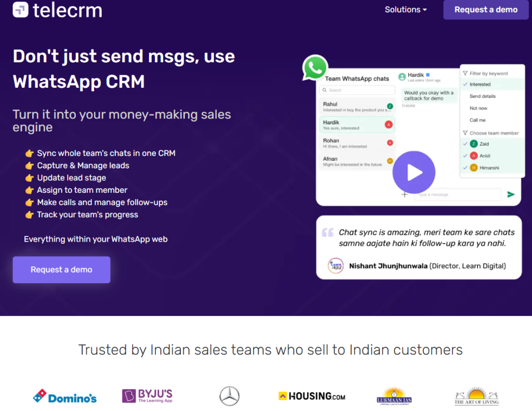Open the Solutions dropdown
Image resolution: width=532 pixels, height=411 pixels.
click(405, 9)
